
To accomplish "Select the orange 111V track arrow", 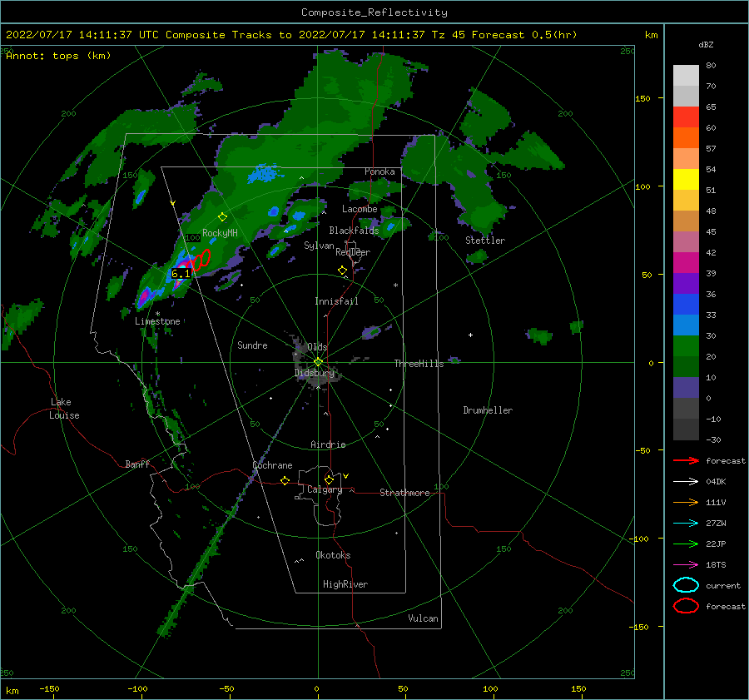I will pyautogui.click(x=686, y=502).
